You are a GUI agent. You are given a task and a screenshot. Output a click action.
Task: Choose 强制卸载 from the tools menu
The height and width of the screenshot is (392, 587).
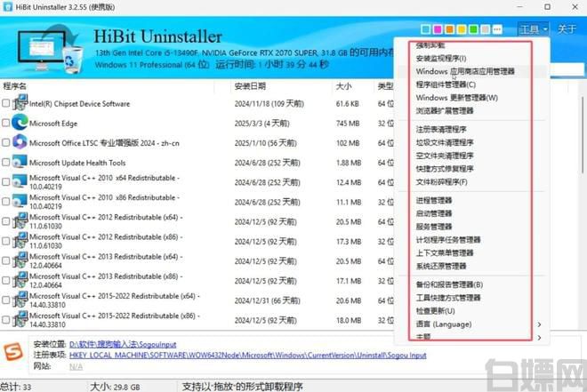(x=430, y=45)
